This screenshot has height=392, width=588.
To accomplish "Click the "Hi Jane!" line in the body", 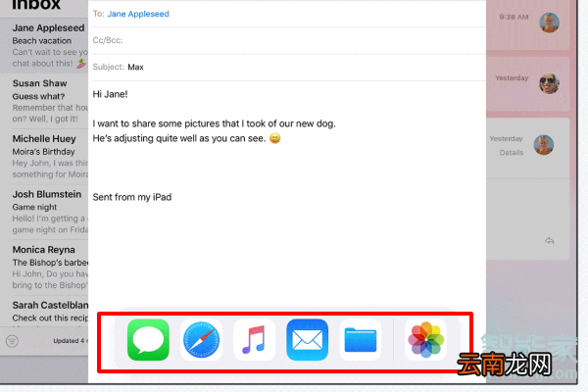I will click(x=110, y=94).
